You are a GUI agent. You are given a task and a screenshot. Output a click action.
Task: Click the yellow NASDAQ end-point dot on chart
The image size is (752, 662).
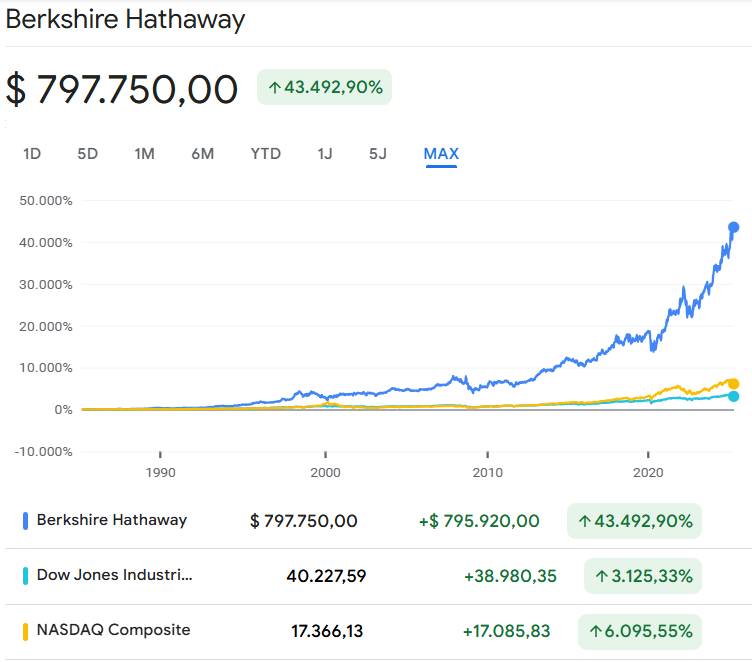[733, 384]
